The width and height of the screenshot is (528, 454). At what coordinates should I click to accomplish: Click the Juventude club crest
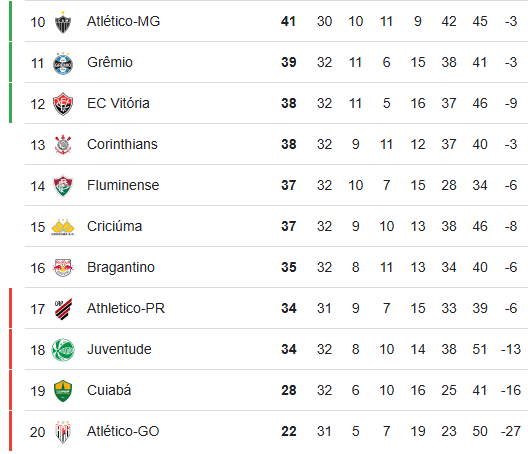63,350
